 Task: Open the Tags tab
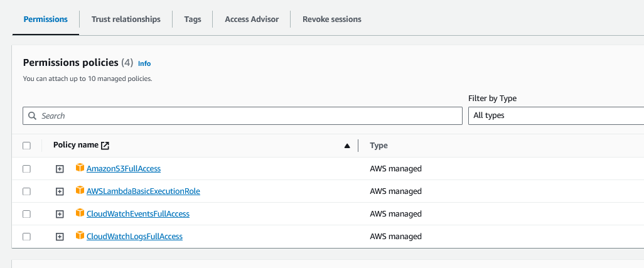193,19
